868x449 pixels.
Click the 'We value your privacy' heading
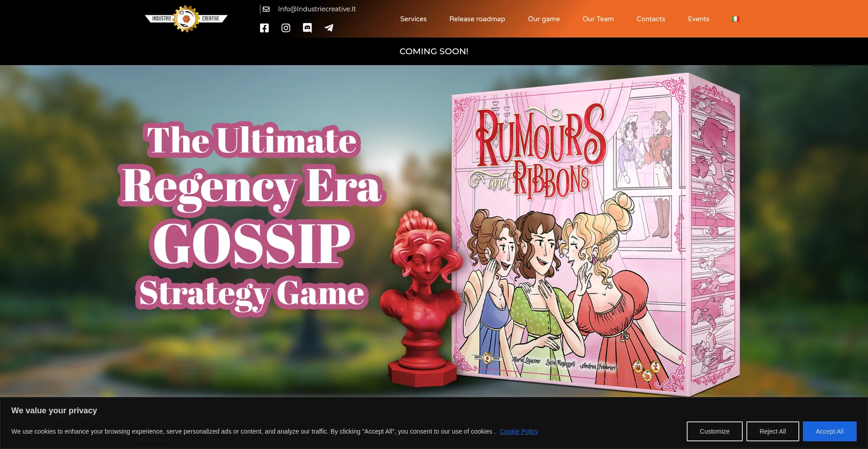pos(54,411)
